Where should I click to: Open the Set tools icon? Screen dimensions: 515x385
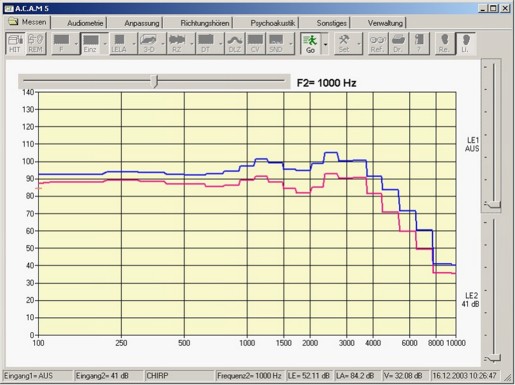point(344,44)
